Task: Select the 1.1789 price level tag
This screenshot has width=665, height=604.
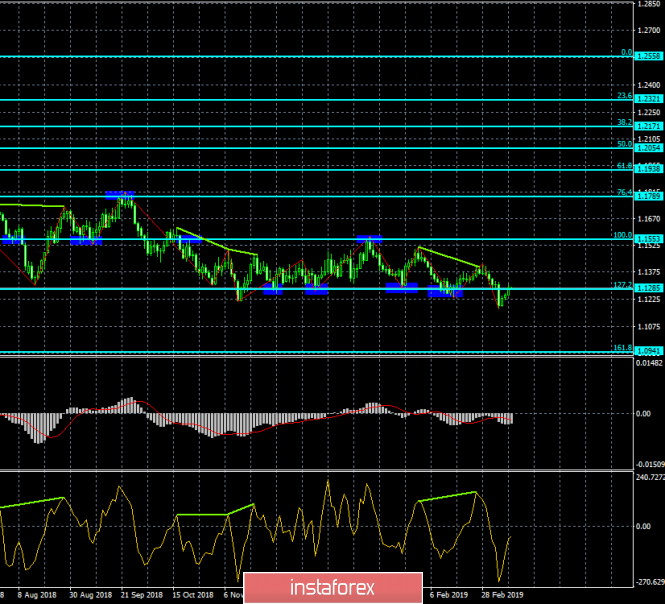Action: click(x=649, y=196)
